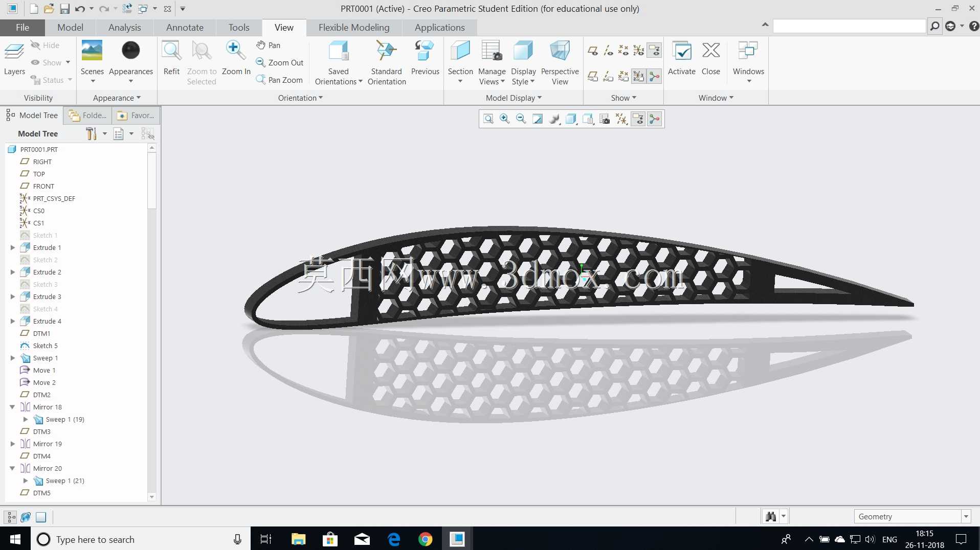Open View Manager in graphics toolbar
This screenshot has height=550, width=980.
point(605,119)
